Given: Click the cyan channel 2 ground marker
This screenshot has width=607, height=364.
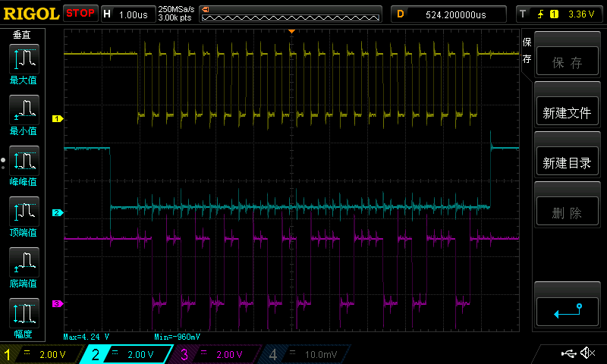Looking at the screenshot, I should coord(58,213).
